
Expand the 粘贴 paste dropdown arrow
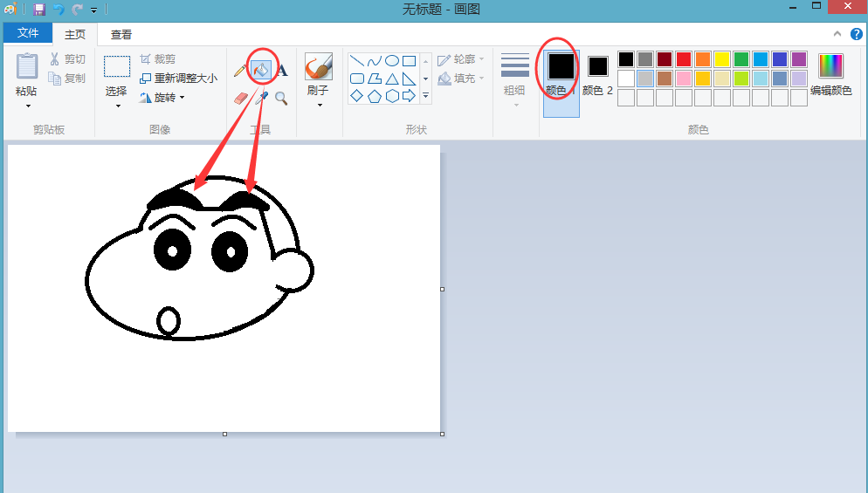pos(27,106)
